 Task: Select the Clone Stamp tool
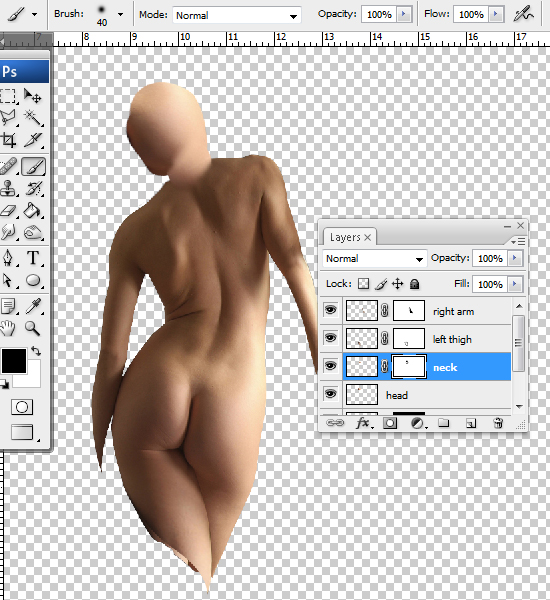point(8,188)
